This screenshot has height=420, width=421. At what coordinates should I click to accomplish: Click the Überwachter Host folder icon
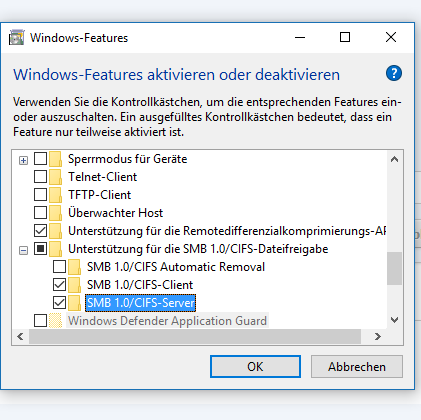pos(55,213)
